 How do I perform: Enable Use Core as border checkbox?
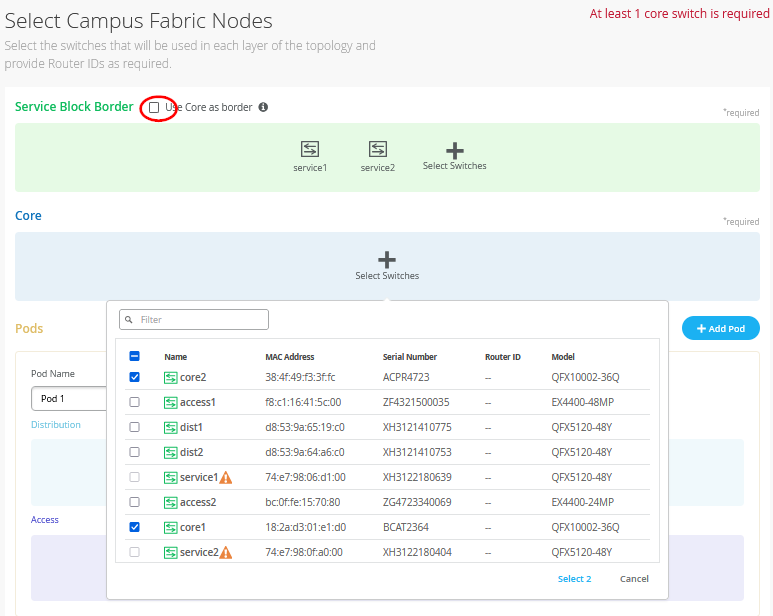(x=154, y=107)
